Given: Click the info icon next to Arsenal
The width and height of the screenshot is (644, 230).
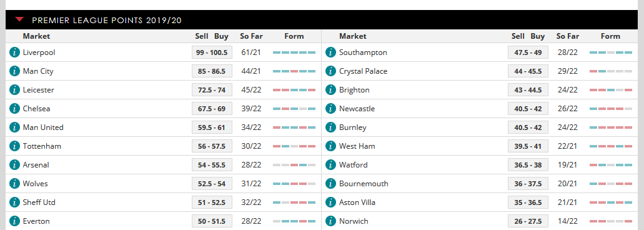Looking at the screenshot, I should (14, 165).
